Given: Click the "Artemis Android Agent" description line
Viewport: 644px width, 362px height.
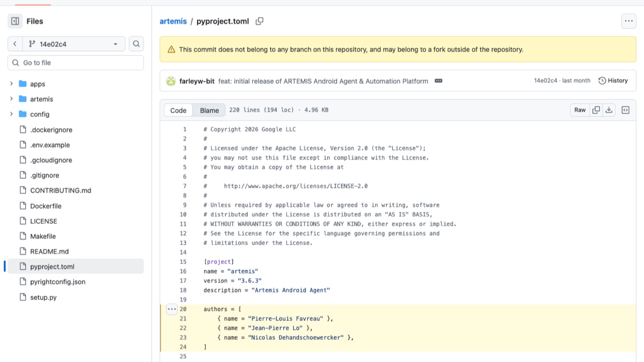Looking at the screenshot, I should click(267, 290).
